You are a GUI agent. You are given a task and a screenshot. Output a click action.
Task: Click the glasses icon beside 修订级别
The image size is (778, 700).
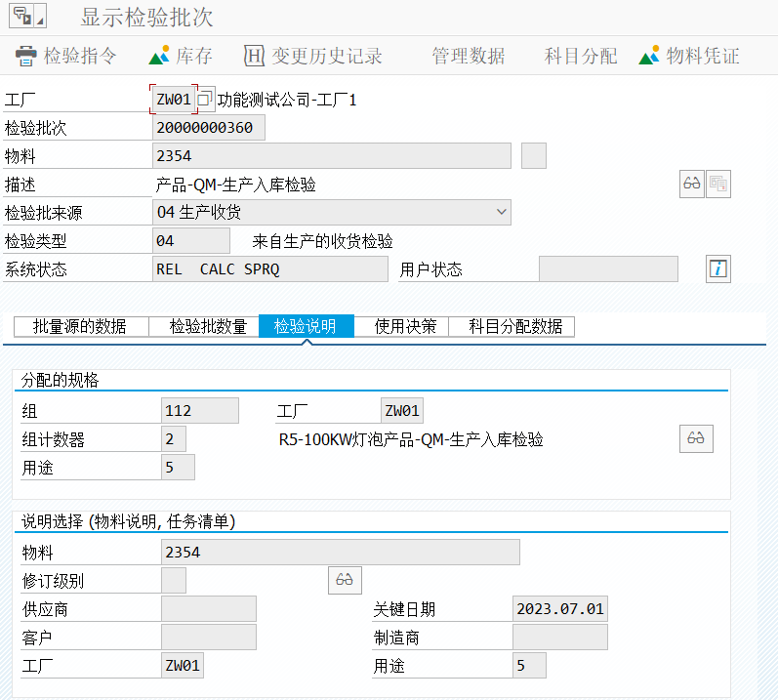click(344, 580)
